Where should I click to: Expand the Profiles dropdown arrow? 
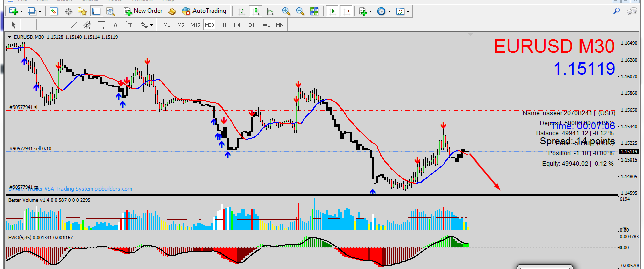40,11
